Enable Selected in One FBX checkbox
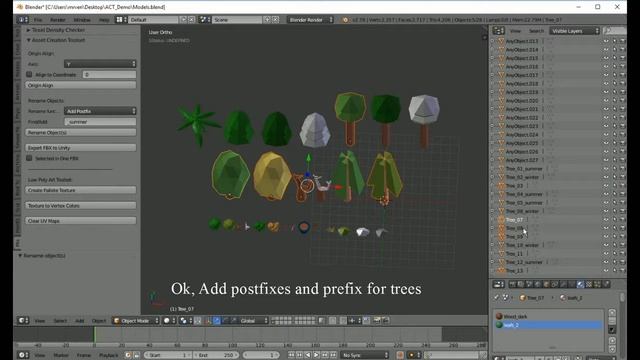 pyautogui.click(x=29, y=158)
